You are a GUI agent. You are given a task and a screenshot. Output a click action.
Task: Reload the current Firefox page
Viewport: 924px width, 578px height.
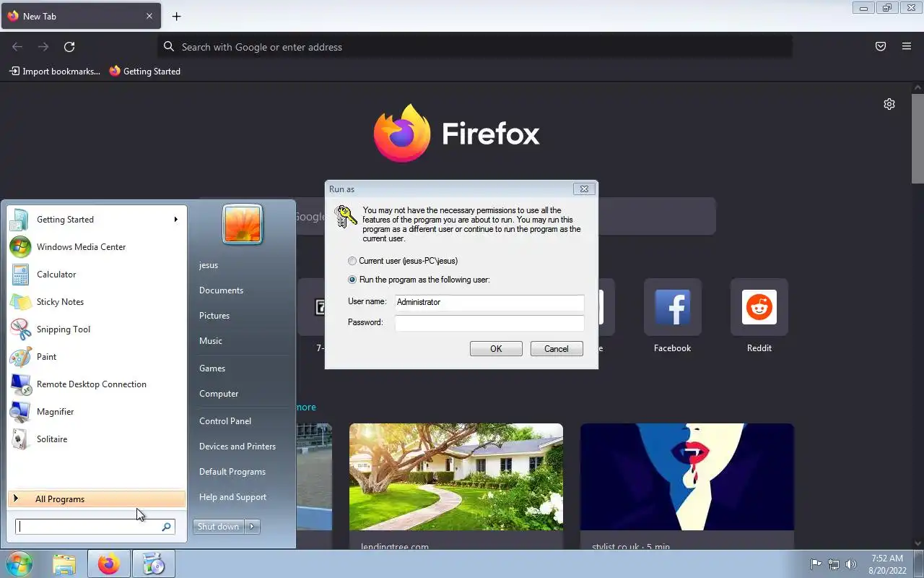pyautogui.click(x=69, y=47)
